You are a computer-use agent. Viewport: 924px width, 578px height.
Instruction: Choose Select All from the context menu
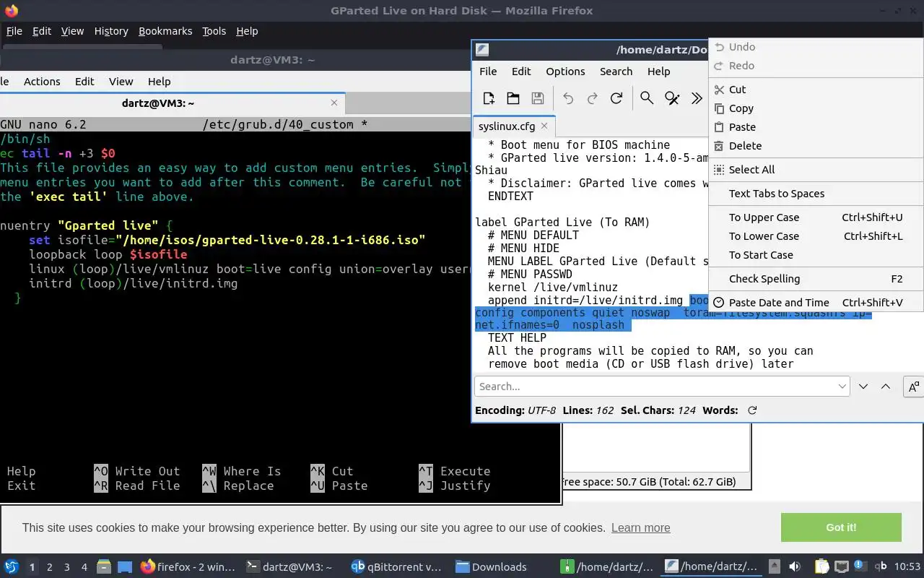[x=816, y=170]
